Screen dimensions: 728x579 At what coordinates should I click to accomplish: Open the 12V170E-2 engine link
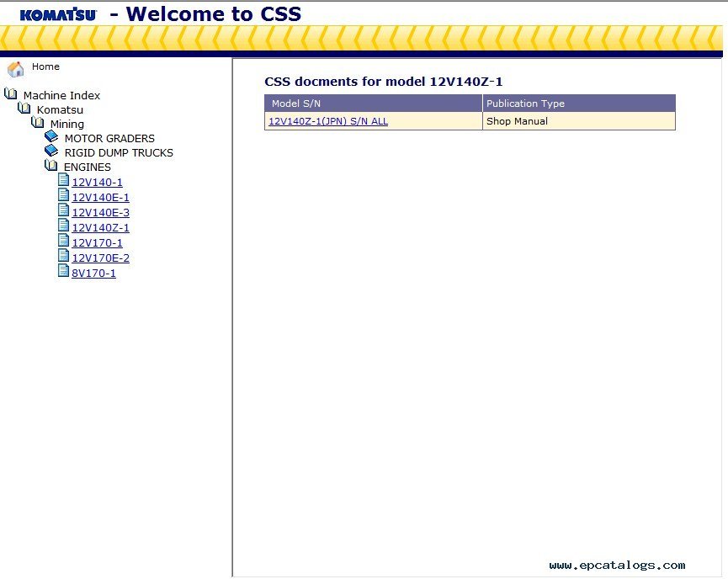pyautogui.click(x=100, y=258)
